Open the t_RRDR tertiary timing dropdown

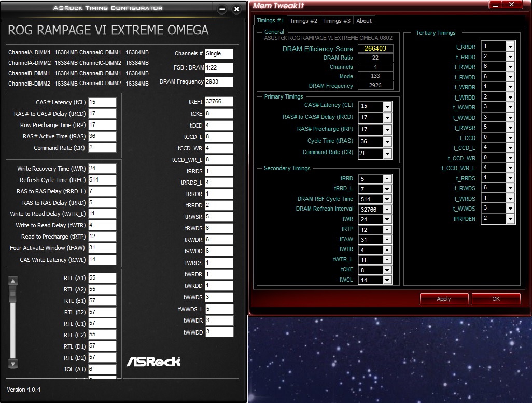tap(510, 46)
